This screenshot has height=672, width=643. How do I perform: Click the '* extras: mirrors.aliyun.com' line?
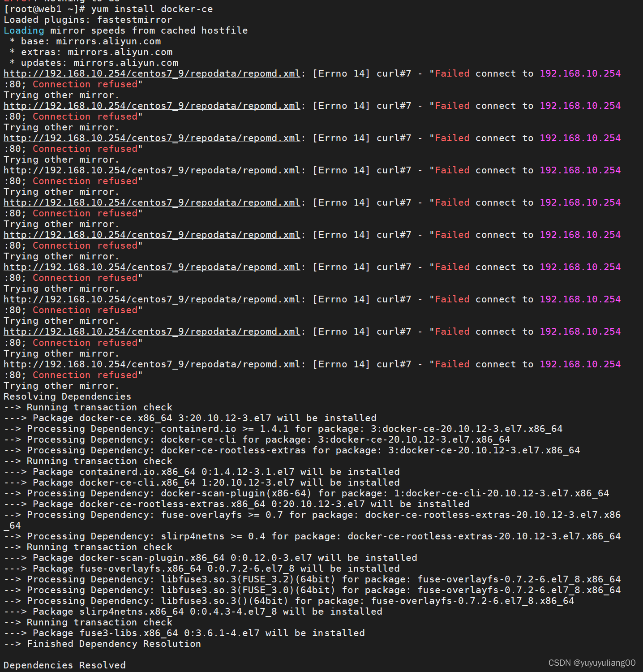91,52
